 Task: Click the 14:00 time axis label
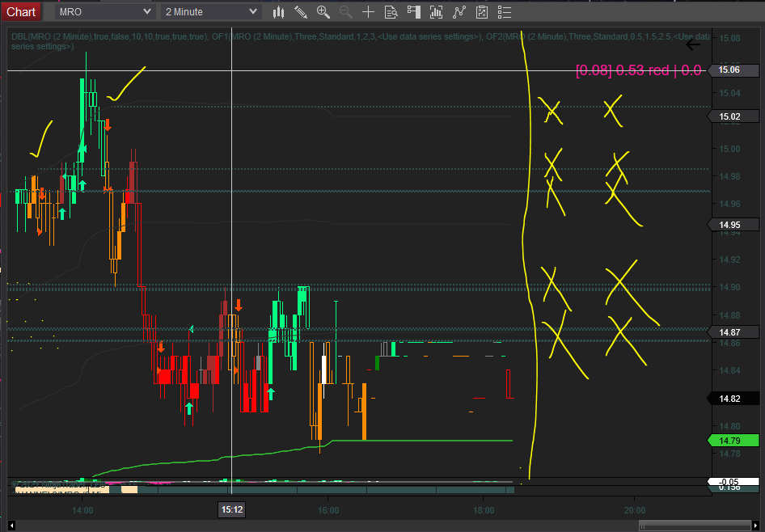pyautogui.click(x=82, y=510)
